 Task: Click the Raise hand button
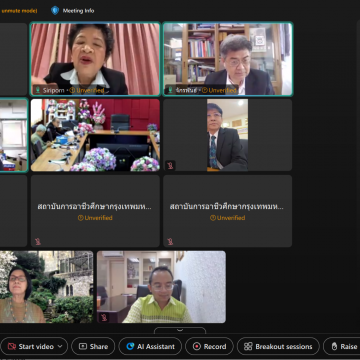pyautogui.click(x=342, y=346)
